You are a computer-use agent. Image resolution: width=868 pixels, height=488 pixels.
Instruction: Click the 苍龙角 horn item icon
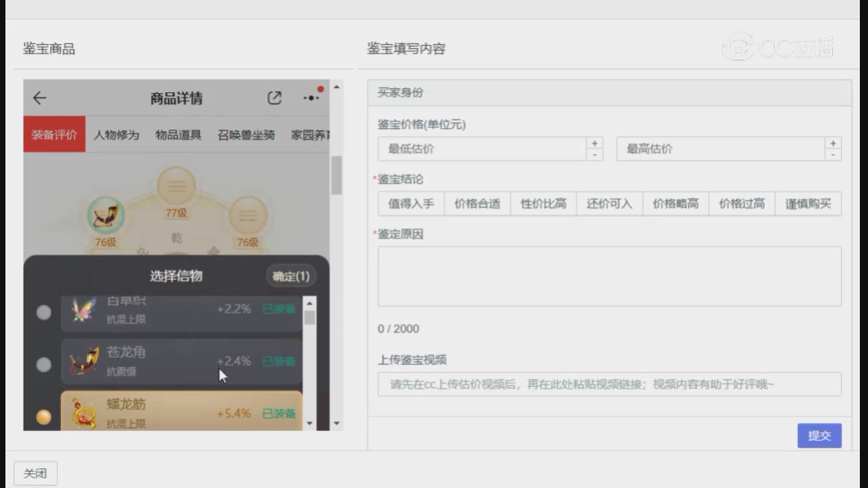pyautogui.click(x=84, y=362)
